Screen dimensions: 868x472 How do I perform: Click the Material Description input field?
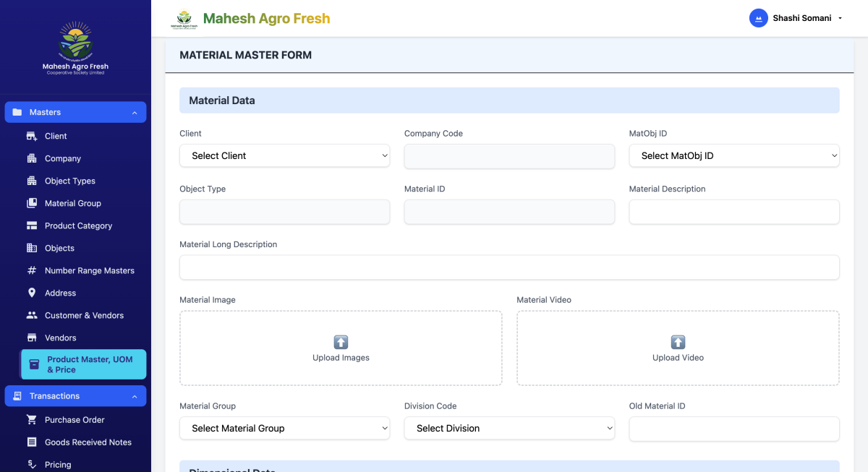point(733,212)
